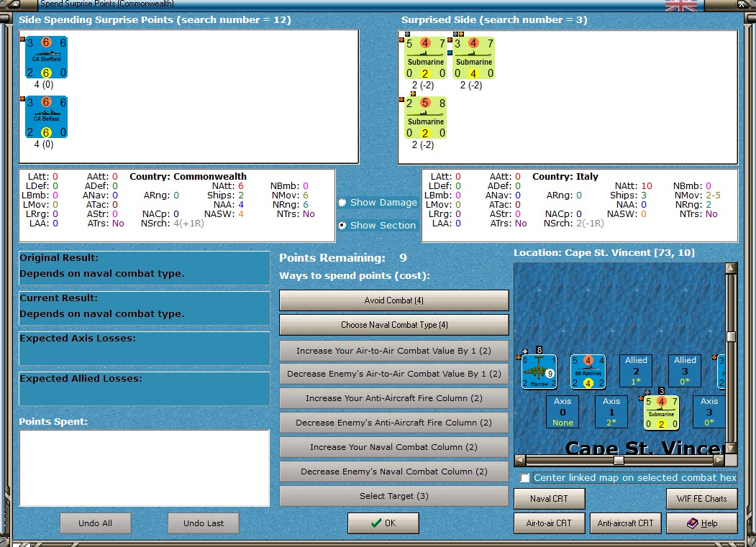
Task: Click Select Target (3) button
Action: 394,496
